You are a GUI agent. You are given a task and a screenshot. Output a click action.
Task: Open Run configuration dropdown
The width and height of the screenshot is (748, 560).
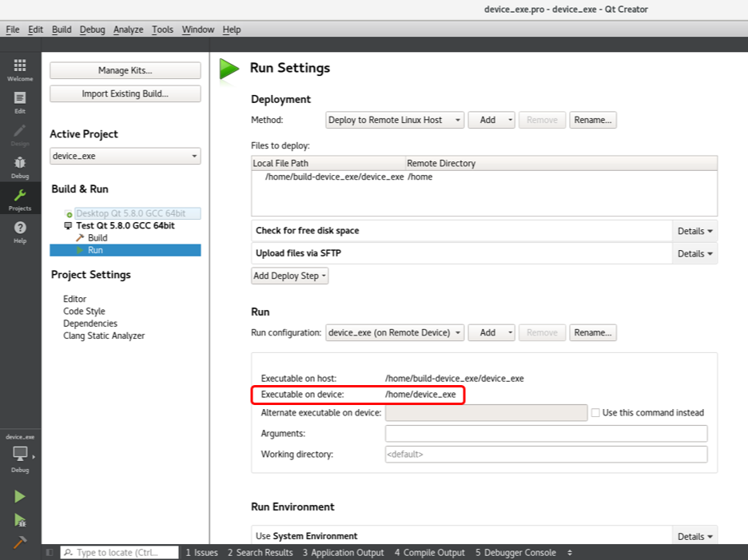pos(395,332)
